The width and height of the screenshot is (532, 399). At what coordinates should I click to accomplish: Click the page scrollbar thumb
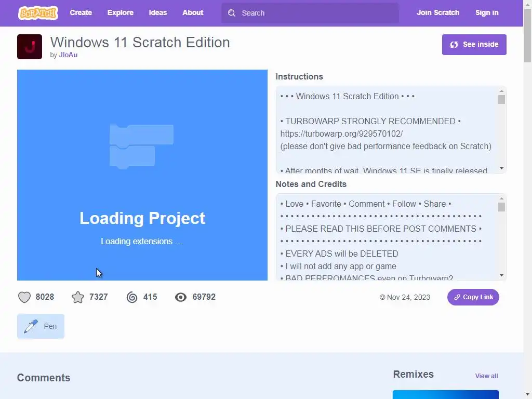[528, 36]
